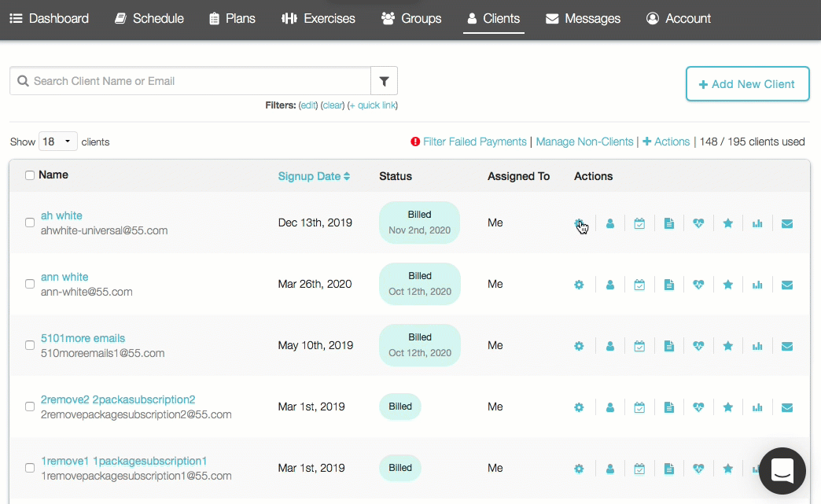Go to the Schedule tab
Viewport: 821px width, 504px height.
coord(149,18)
